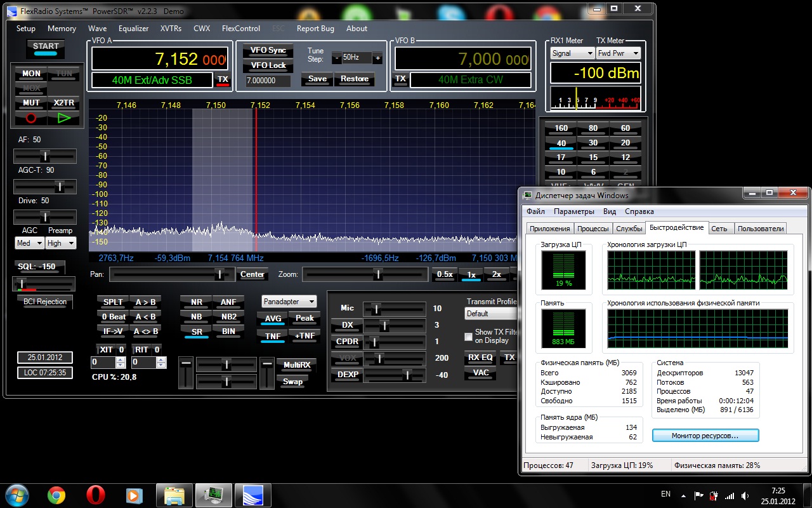Click the Монитор ресурсов button
The width and height of the screenshot is (812, 508).
(x=705, y=436)
